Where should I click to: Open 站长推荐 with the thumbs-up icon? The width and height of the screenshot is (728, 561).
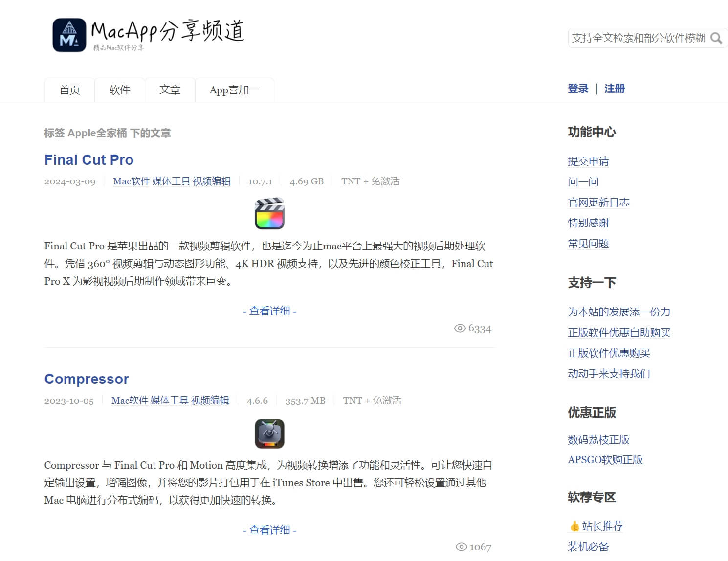(x=597, y=526)
